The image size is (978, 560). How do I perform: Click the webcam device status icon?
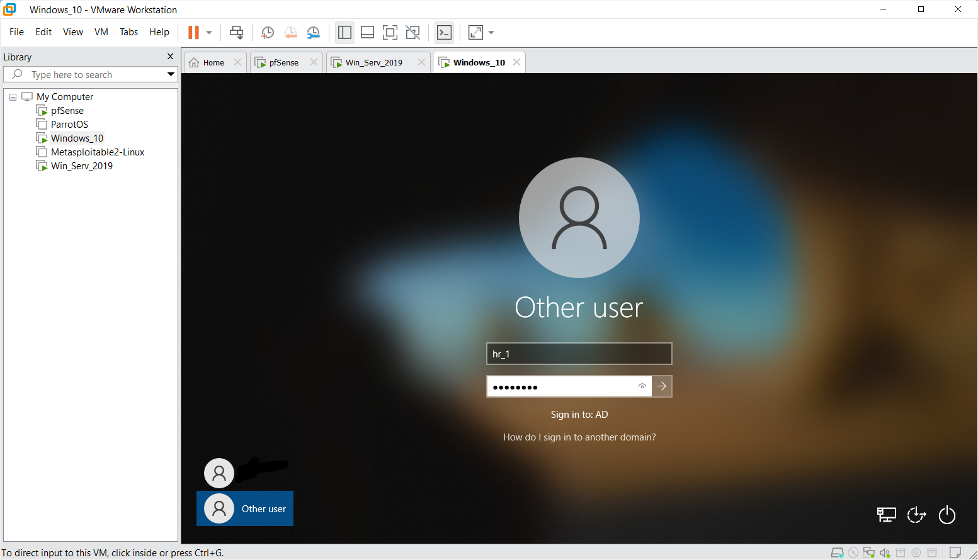[916, 553]
